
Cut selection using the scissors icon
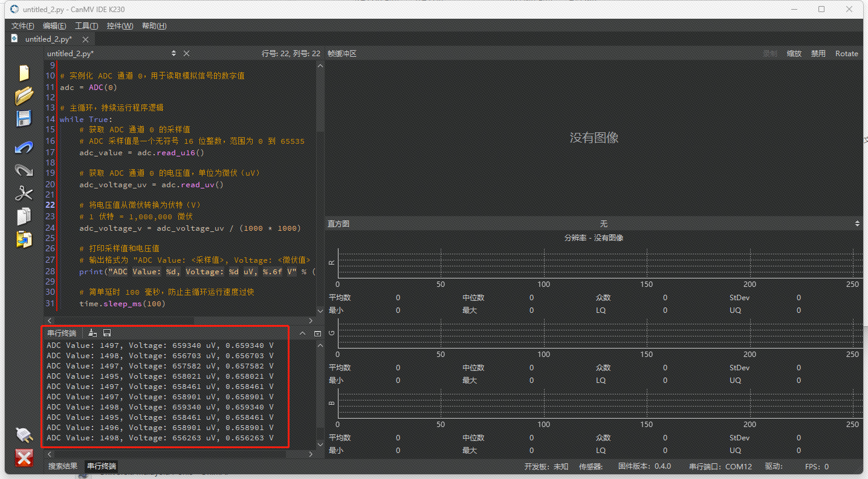[x=24, y=193]
